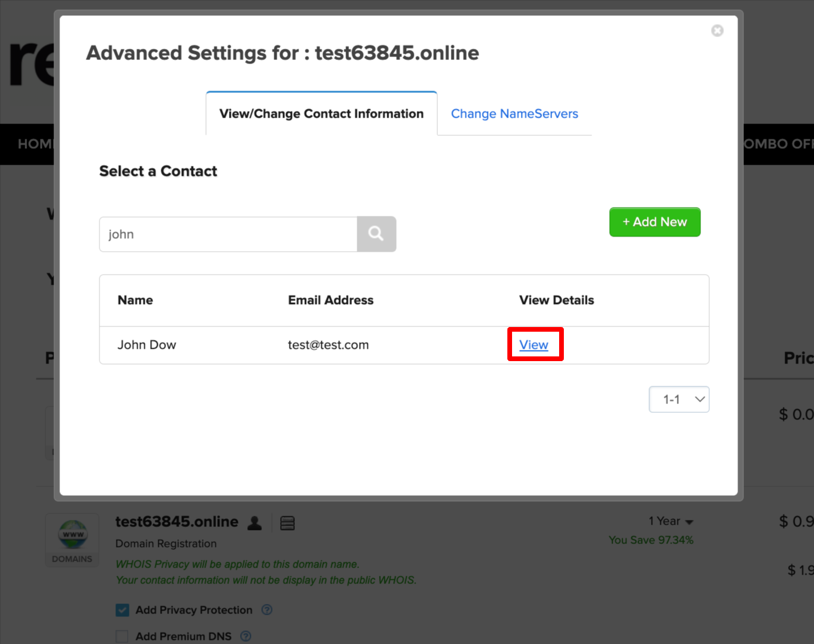The width and height of the screenshot is (814, 644).
Task: Focus the contact search field containing john
Action: 228,234
